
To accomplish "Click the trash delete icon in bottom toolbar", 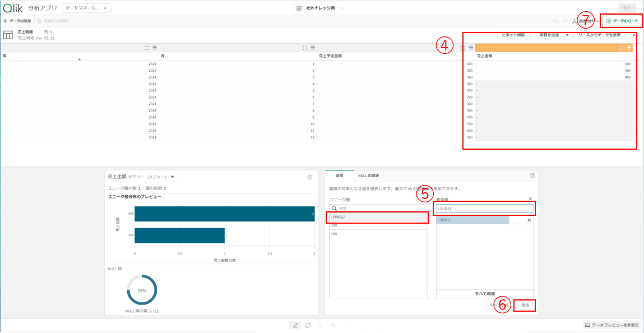I will coord(321,325).
